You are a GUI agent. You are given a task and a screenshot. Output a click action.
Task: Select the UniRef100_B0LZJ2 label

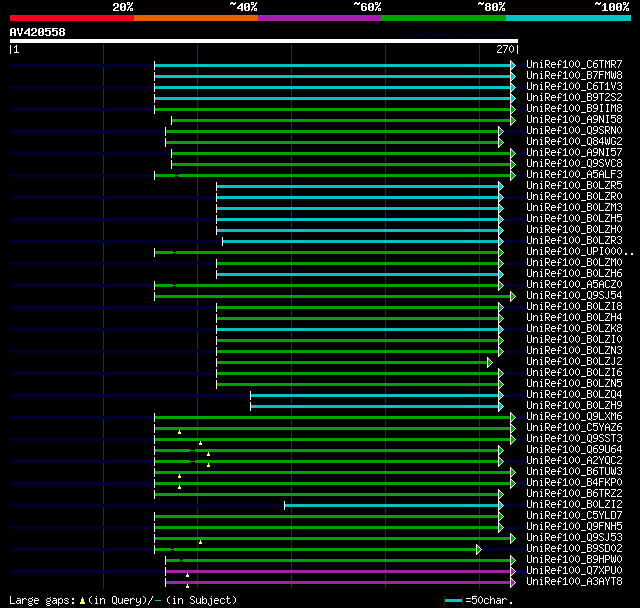574,362
